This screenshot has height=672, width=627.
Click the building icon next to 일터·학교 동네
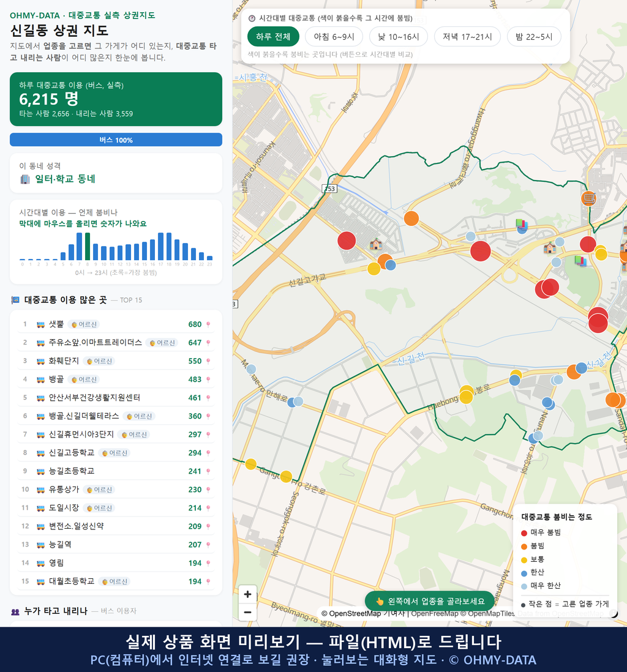25,179
